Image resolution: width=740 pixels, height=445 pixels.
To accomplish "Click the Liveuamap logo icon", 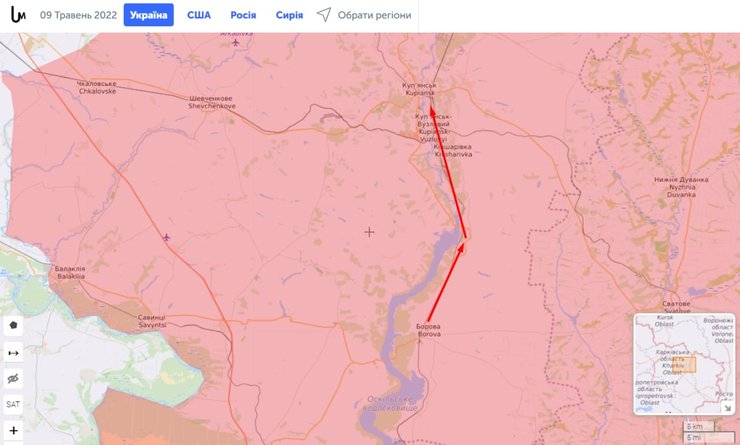I will pyautogui.click(x=16, y=15).
